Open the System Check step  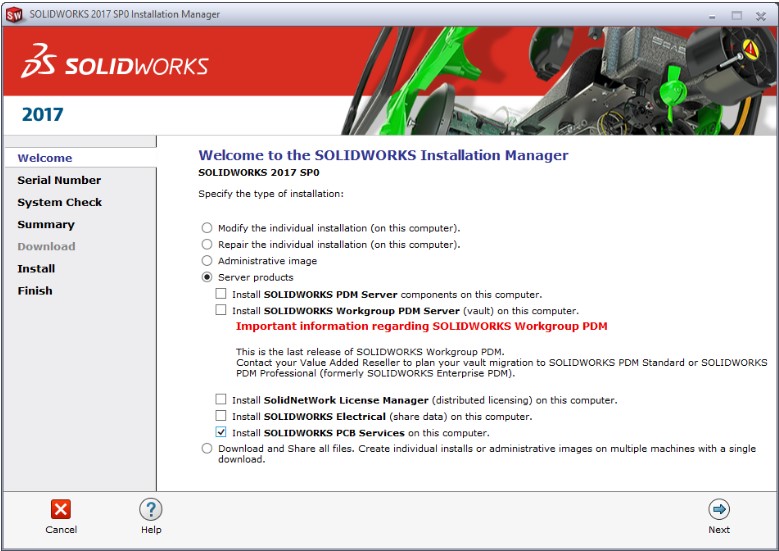(60, 202)
